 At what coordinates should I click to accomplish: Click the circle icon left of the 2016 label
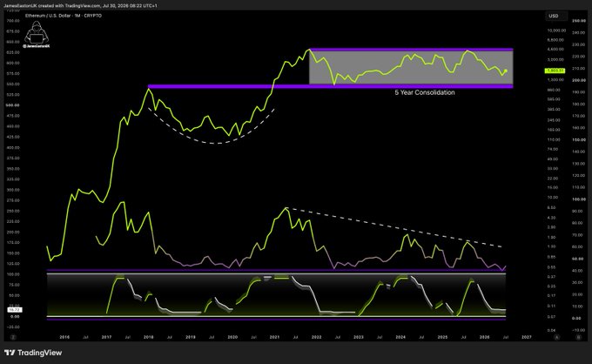coord(13,337)
